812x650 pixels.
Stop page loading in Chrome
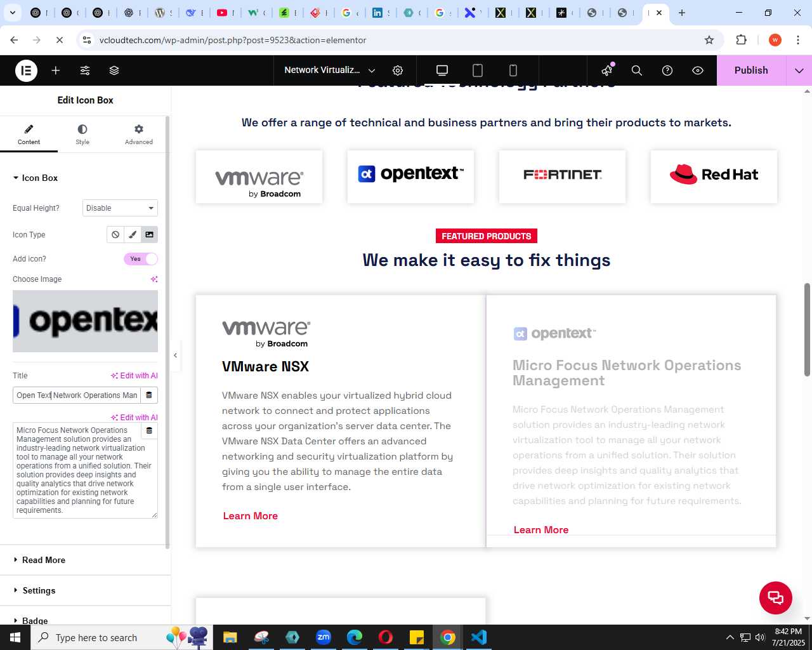point(59,40)
